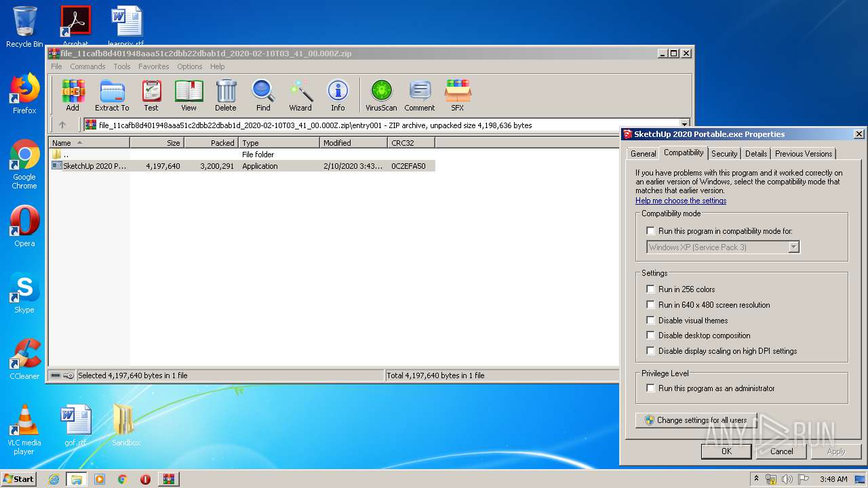The width and height of the screenshot is (868, 488).
Task: Check Disable display scaling on high DPI
Action: tap(651, 351)
